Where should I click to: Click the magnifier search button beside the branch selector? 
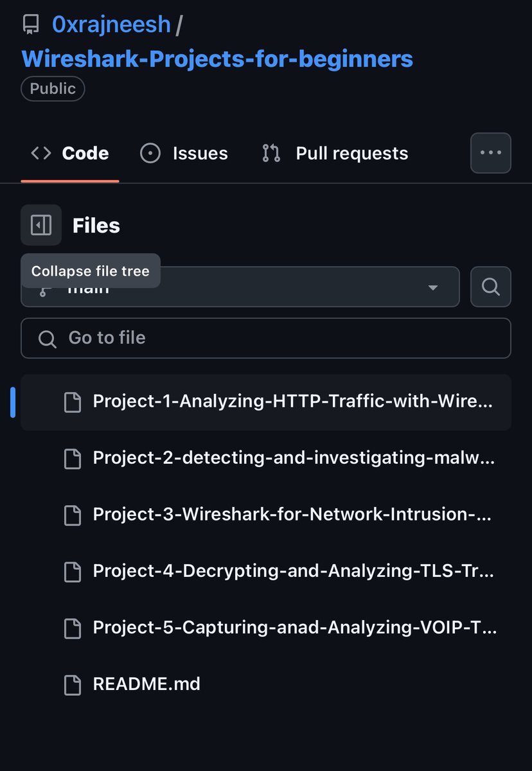(491, 287)
